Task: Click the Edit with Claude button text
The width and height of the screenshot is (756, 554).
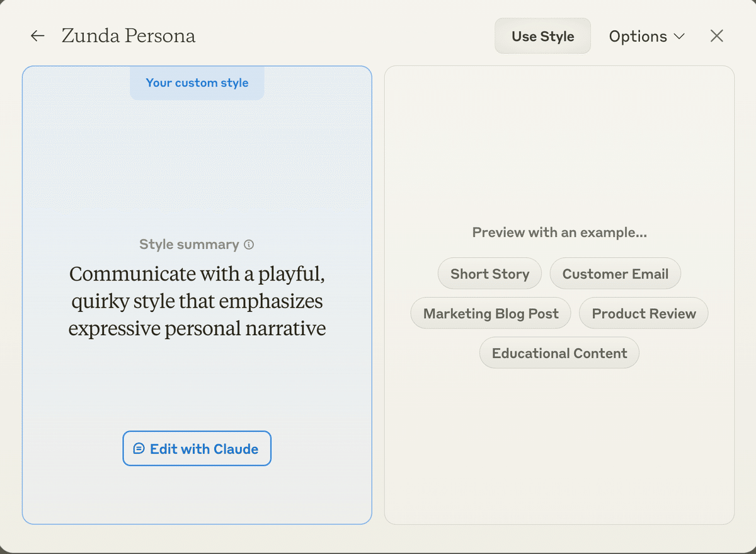Action: pos(204,449)
